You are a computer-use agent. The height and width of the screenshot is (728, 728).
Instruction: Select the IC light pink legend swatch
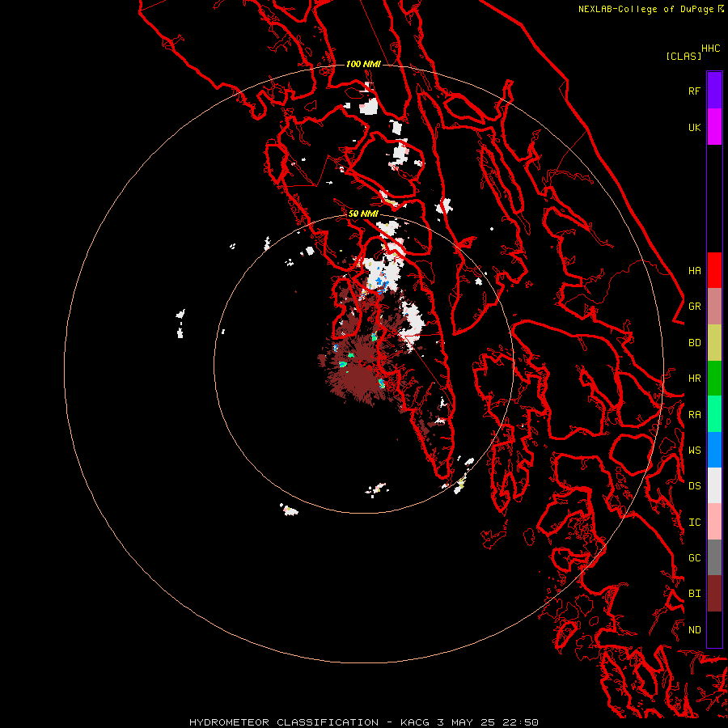pyautogui.click(x=714, y=522)
